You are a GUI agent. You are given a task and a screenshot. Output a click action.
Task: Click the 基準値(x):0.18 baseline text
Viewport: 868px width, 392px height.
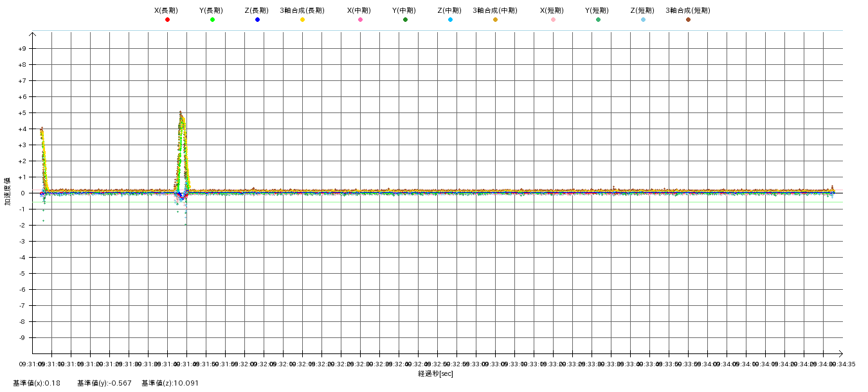click(37, 383)
